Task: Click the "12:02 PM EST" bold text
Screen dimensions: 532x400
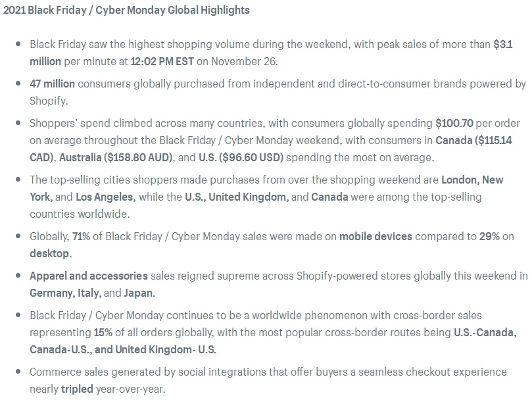Action: click(162, 61)
